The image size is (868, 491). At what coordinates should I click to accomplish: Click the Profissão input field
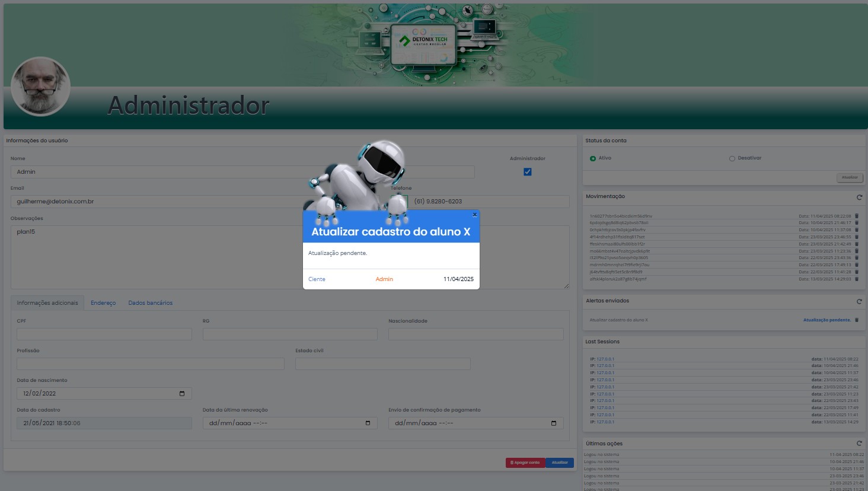(151, 364)
